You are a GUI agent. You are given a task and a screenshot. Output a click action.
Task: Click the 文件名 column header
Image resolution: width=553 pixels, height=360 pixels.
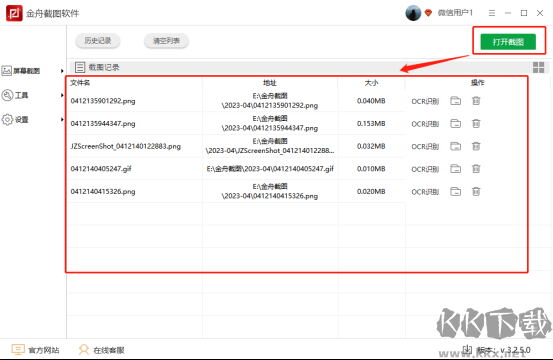(80, 83)
